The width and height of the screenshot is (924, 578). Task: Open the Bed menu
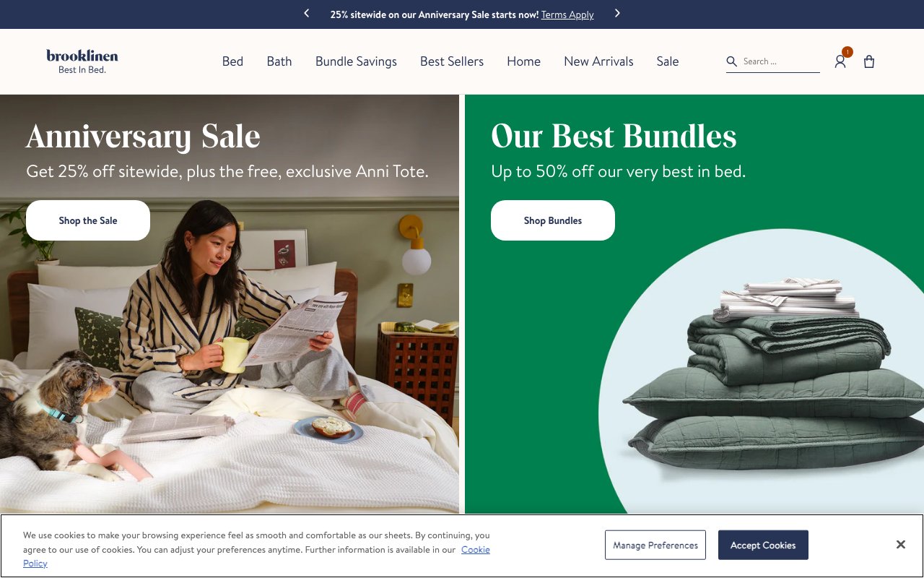pos(232,61)
